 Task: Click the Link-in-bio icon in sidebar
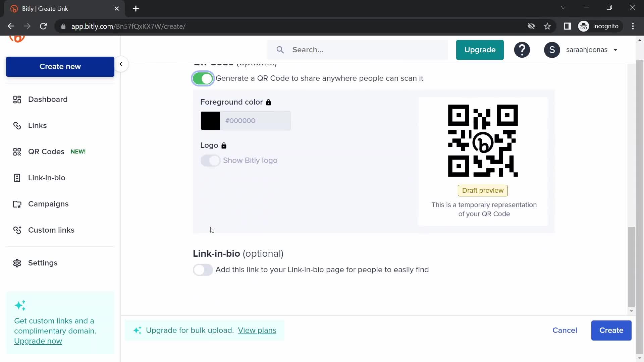pyautogui.click(x=16, y=178)
